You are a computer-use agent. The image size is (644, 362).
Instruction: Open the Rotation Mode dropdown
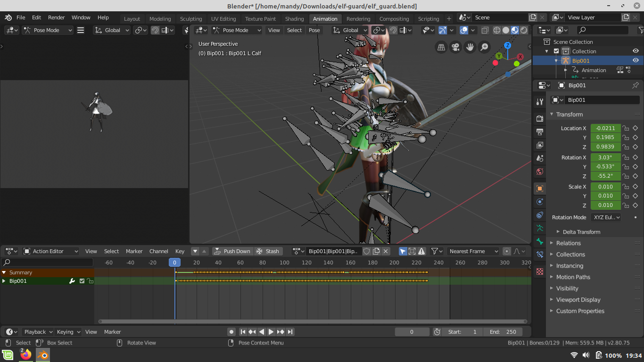606,217
